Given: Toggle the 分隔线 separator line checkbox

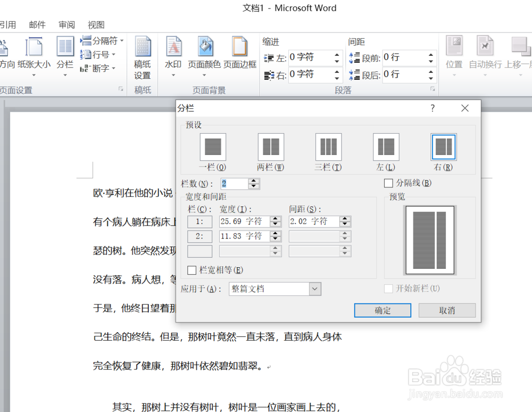Looking at the screenshot, I should click(x=388, y=183).
